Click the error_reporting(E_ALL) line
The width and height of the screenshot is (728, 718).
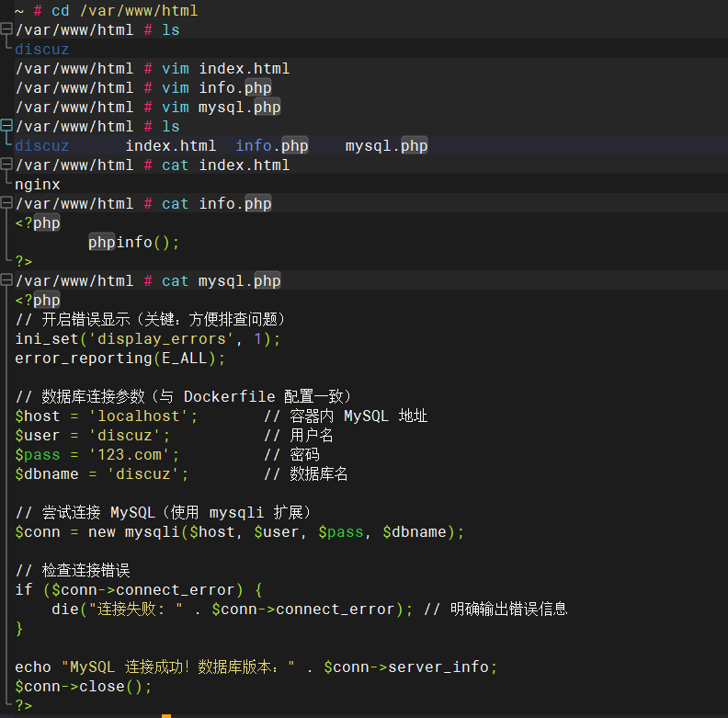tap(119, 358)
